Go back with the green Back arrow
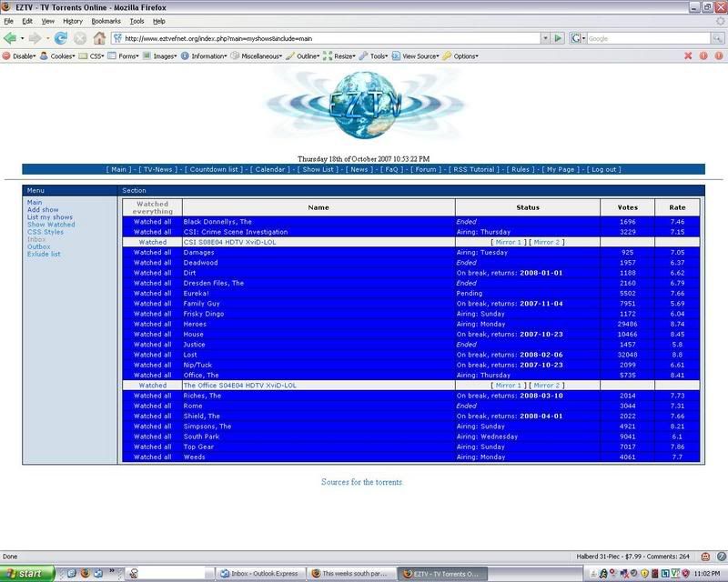Image resolution: width=728 pixels, height=582 pixels. [10, 38]
